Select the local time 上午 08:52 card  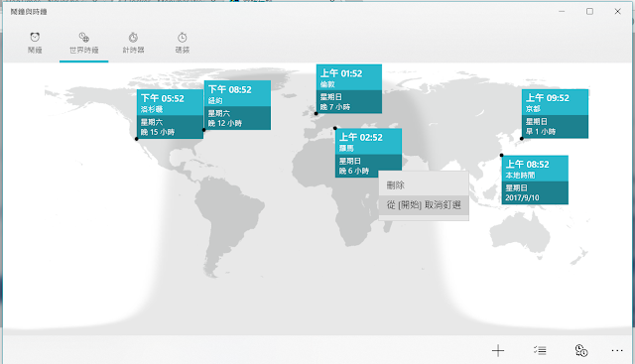(535, 180)
